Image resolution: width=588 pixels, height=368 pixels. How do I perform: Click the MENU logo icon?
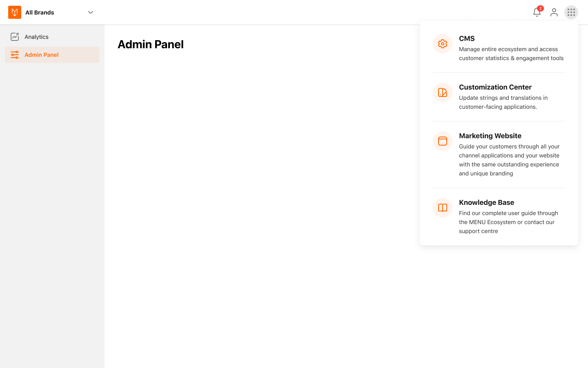14,12
